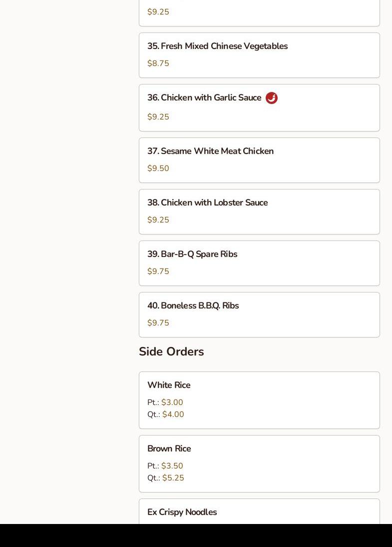Choose 37. Sesame White Meat Chicken

pos(210,151)
